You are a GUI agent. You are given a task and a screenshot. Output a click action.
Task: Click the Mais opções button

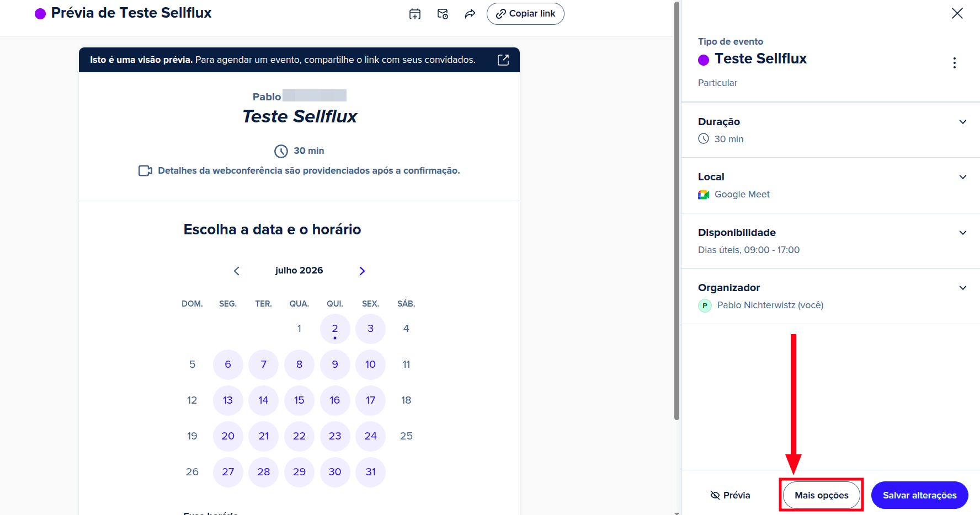click(x=821, y=495)
